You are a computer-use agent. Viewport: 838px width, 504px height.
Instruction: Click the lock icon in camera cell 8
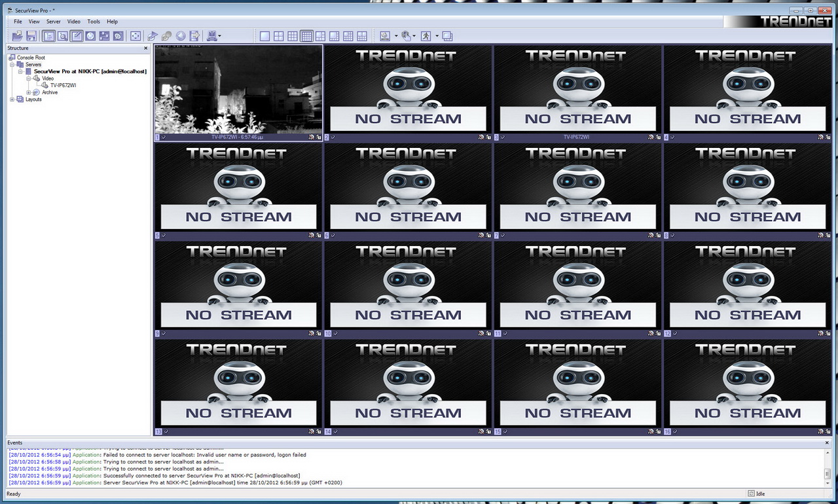(x=828, y=236)
